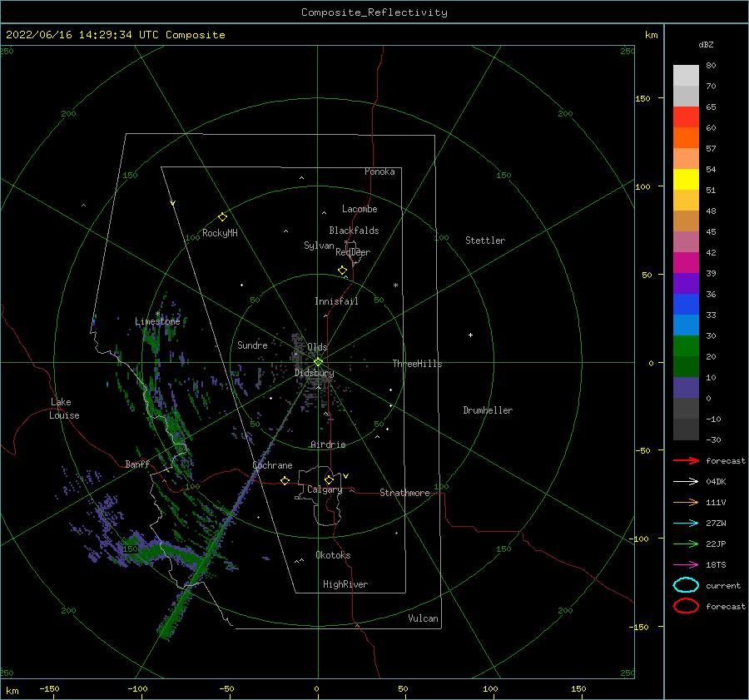The image size is (749, 700).
Task: Click the magenta 18TS arrow legend icon
Action: click(686, 565)
